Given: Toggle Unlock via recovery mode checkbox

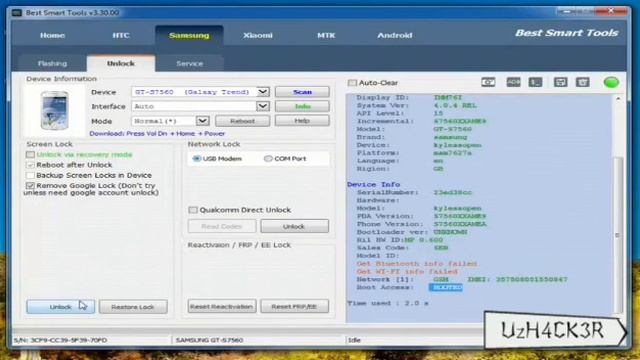Looking at the screenshot, I should 30,155.
